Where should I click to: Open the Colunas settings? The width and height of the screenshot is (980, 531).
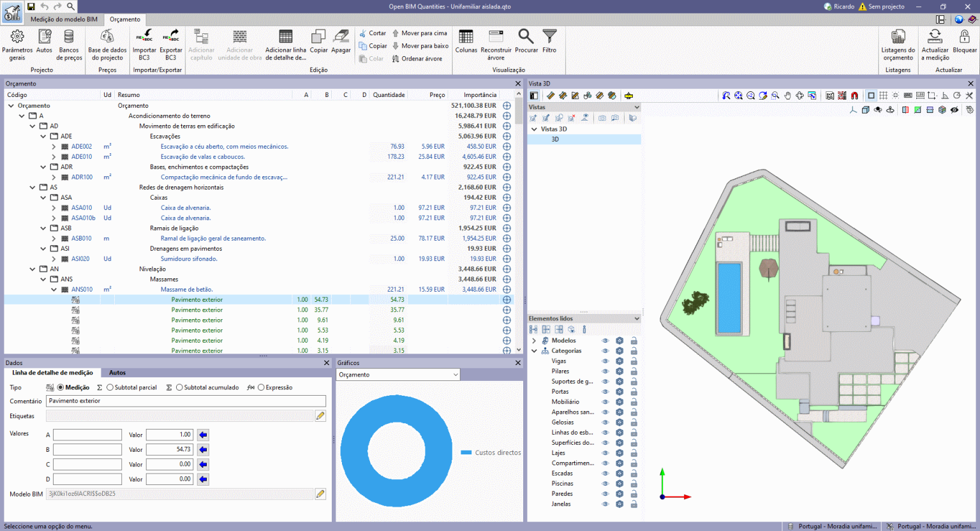466,41
